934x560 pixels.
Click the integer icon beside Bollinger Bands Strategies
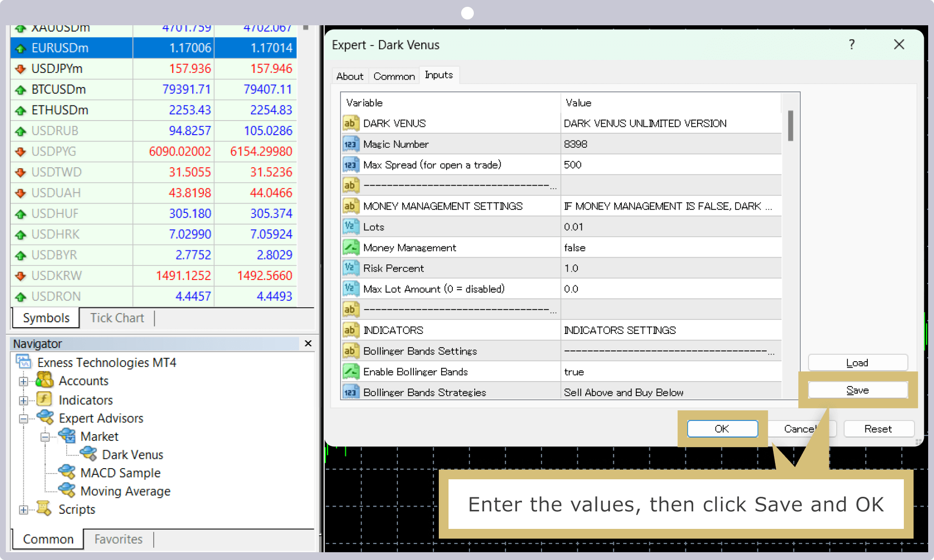coord(351,392)
